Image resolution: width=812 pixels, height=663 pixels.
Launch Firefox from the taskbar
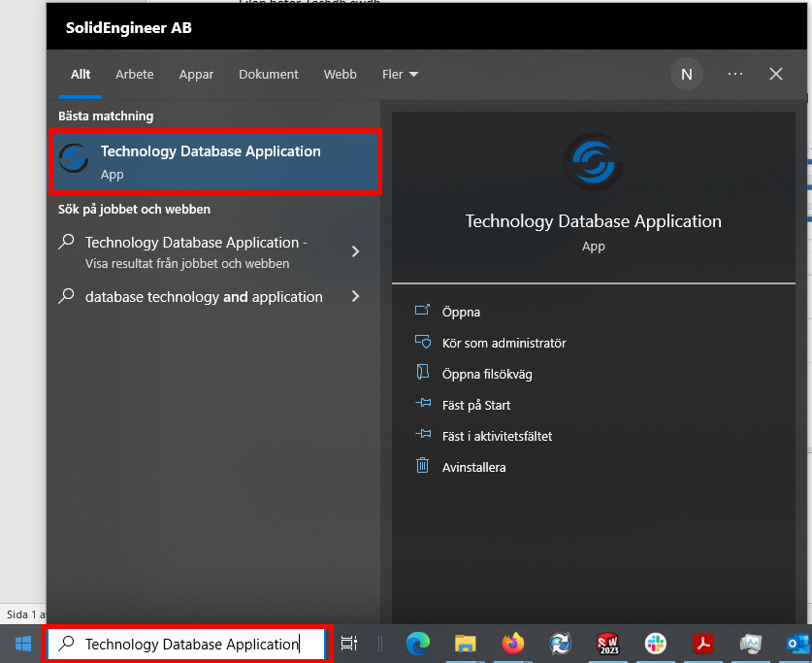click(512, 644)
